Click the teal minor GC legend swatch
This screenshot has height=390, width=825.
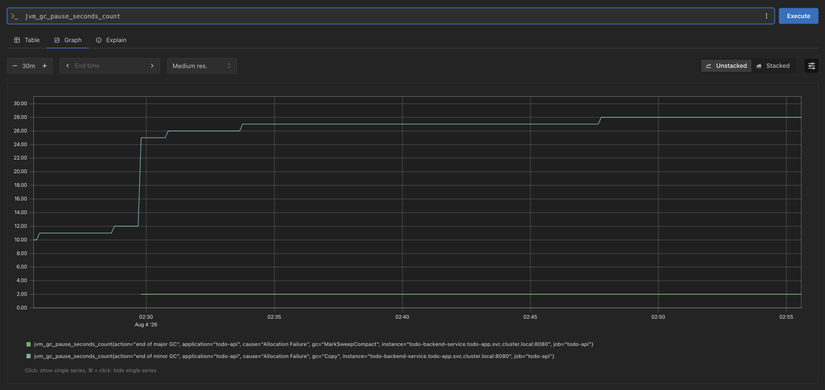(x=28, y=356)
